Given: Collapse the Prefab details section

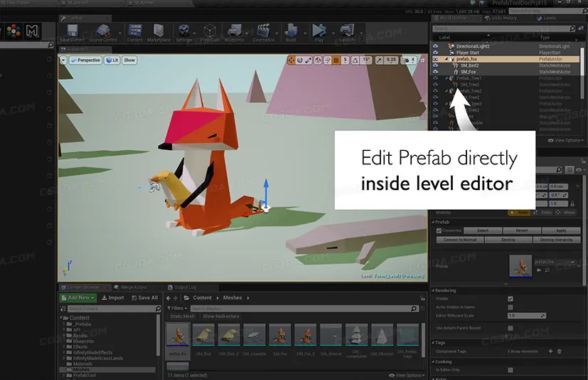Looking at the screenshot, I should (x=433, y=222).
